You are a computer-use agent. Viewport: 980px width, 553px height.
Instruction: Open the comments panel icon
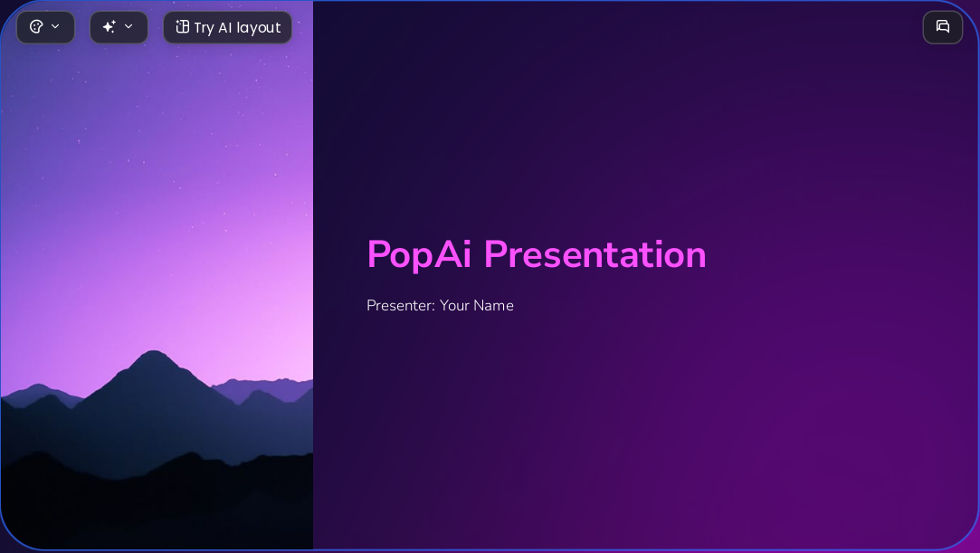point(943,27)
